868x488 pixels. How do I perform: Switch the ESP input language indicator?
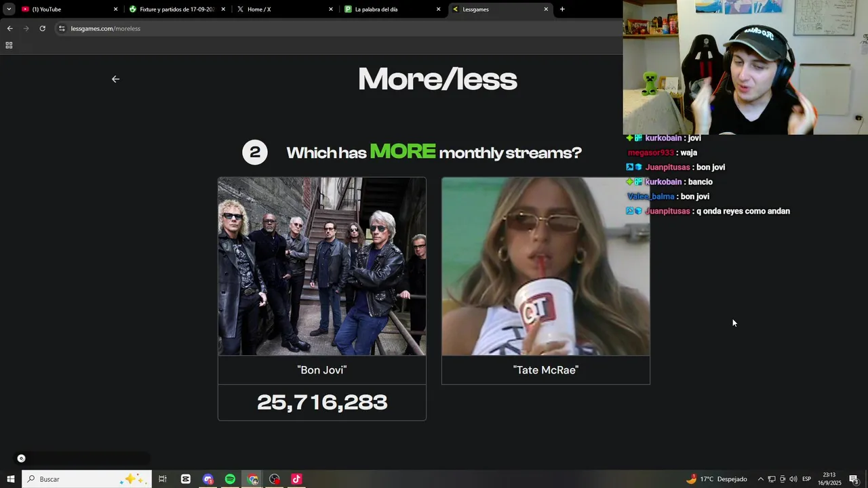(807, 479)
